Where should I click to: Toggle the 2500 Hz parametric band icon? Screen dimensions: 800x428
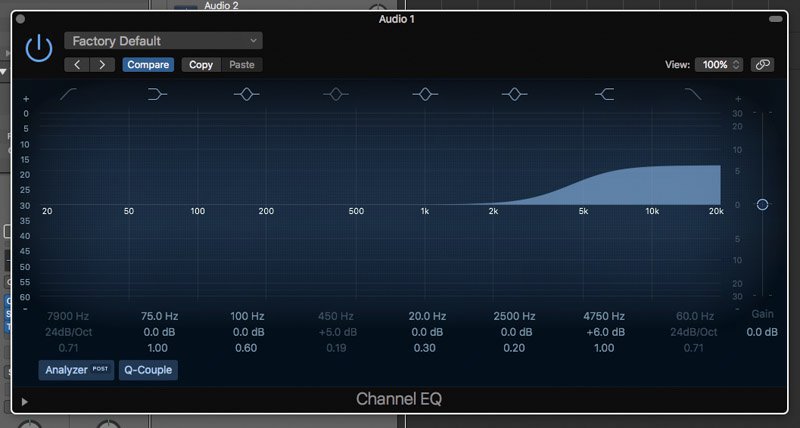(x=514, y=94)
